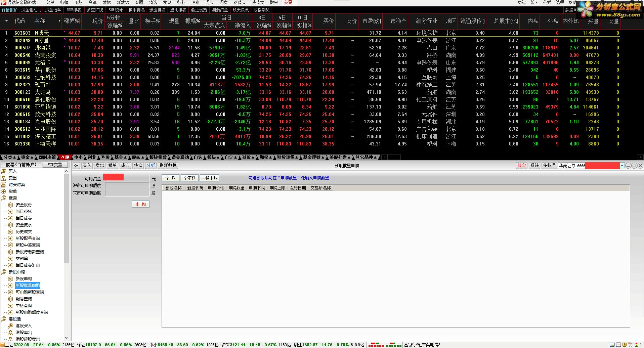Image resolution: width=644 pixels, height=348 pixels.
Task: Click the gear icon beside 历史成交
Action: click(x=11, y=232)
